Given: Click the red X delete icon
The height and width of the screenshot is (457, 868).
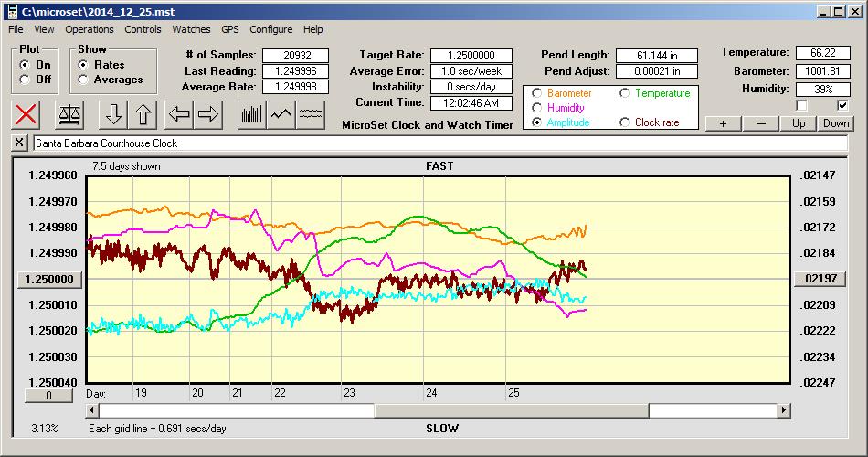Looking at the screenshot, I should (x=26, y=114).
